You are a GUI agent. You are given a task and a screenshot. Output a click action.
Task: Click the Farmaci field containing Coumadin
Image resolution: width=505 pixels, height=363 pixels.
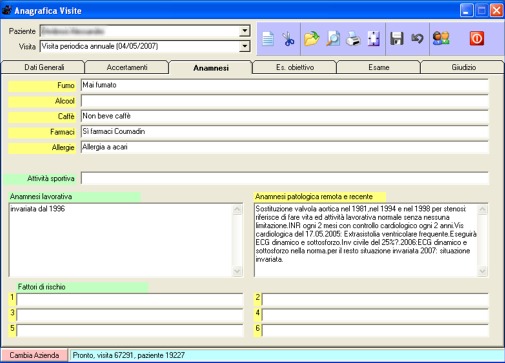coord(285,132)
